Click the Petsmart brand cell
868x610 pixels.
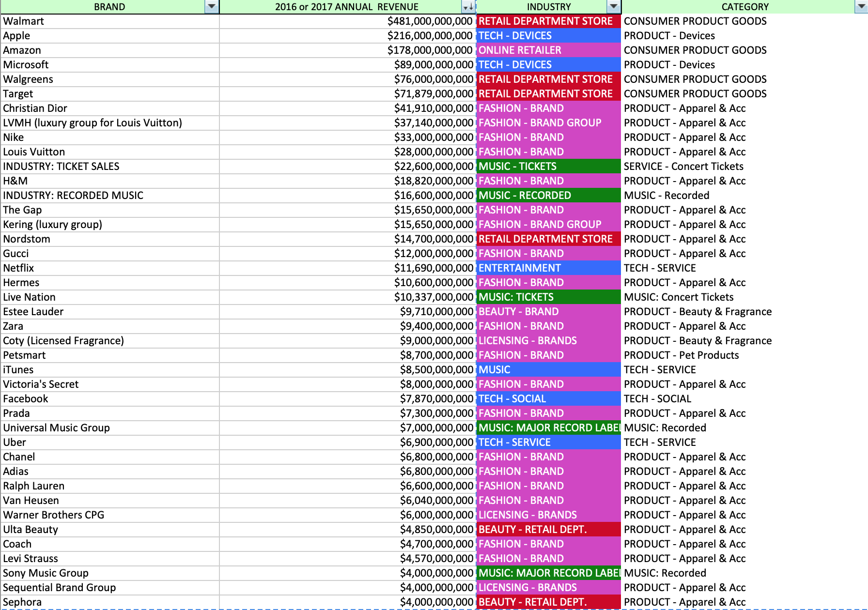click(x=110, y=355)
